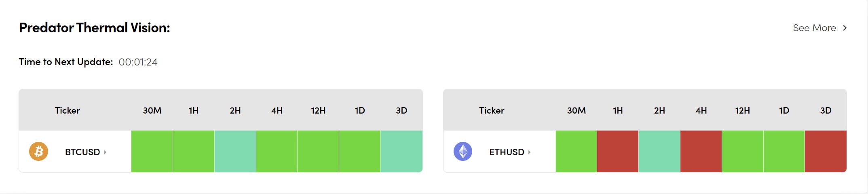Click the BTC table Ticker column header
868x194 pixels.
(x=68, y=110)
